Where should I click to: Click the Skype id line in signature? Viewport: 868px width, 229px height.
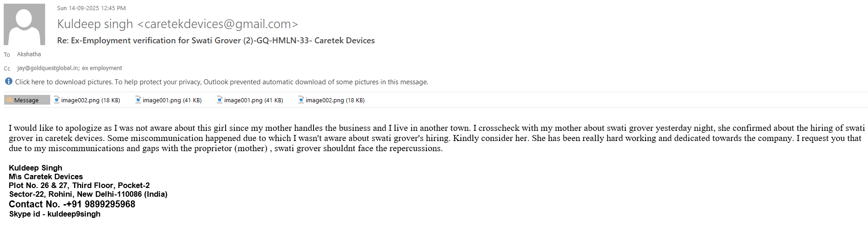(54, 214)
